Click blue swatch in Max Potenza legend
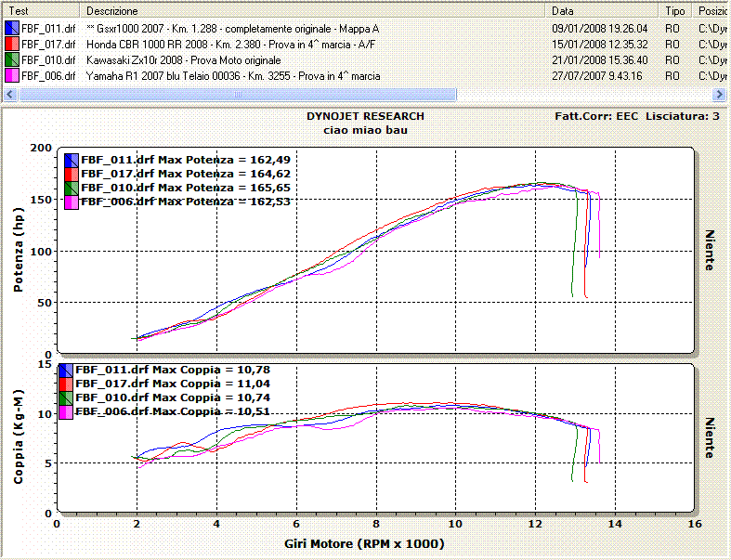 pyautogui.click(x=72, y=161)
